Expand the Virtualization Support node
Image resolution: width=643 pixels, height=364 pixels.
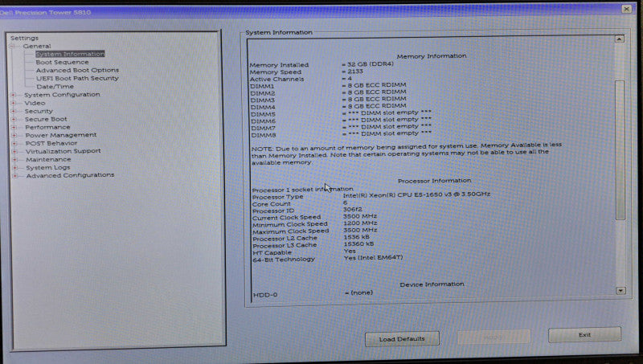14,151
